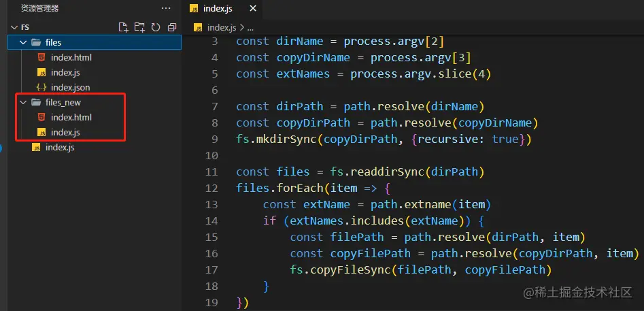Image resolution: width=644 pixels, height=311 pixels.
Task: Close the index.js editor tab
Action: point(253,9)
